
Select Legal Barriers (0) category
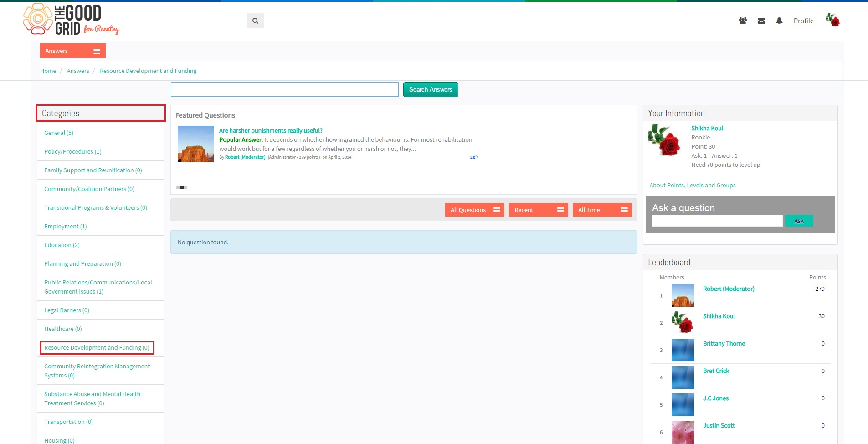pyautogui.click(x=67, y=310)
